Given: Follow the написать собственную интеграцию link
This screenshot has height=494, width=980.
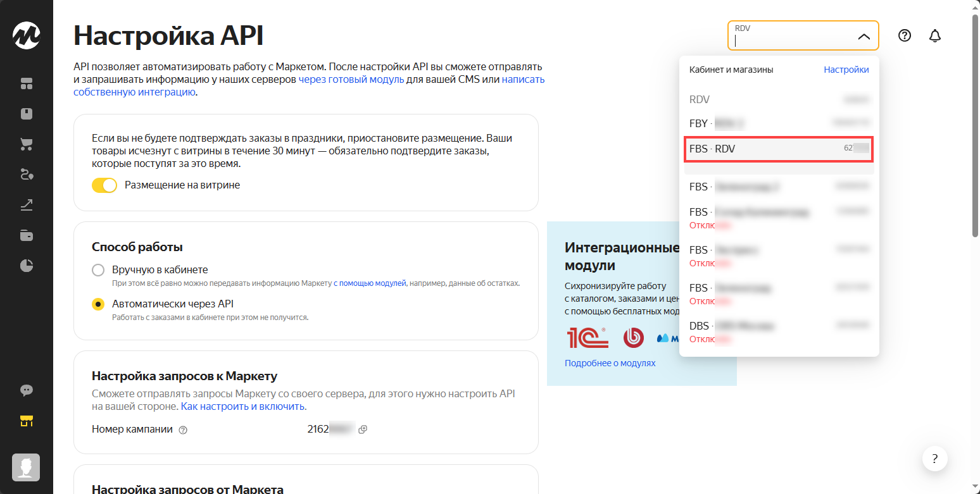Looking at the screenshot, I should (309, 86).
